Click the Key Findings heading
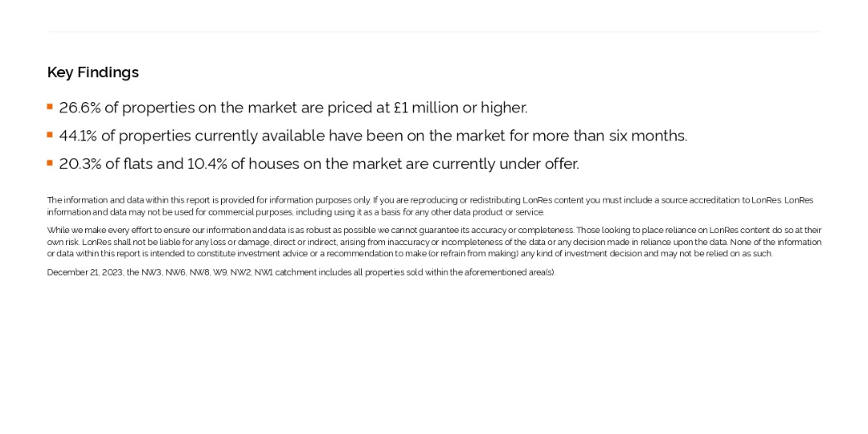This screenshot has height=434, width=868. coord(93,72)
